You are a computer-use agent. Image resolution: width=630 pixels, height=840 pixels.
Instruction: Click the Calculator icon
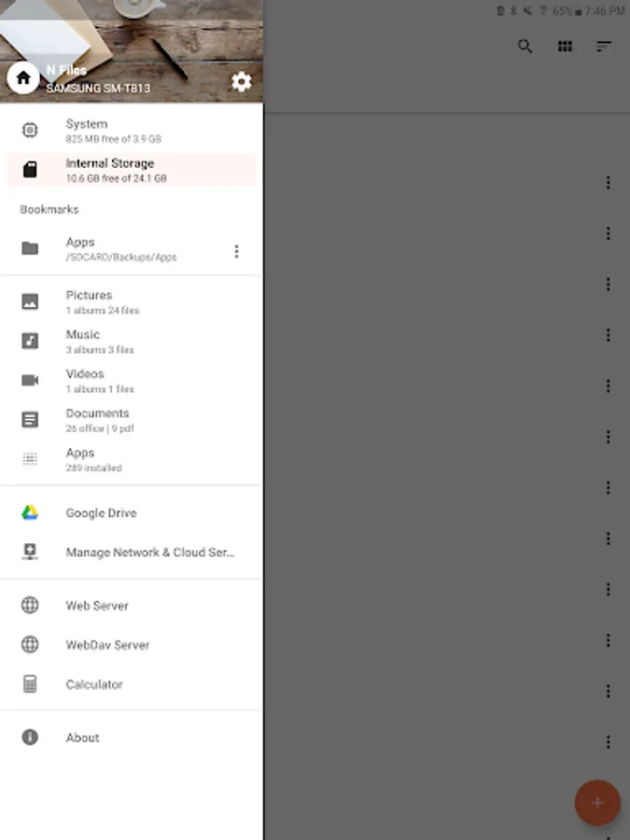30,684
